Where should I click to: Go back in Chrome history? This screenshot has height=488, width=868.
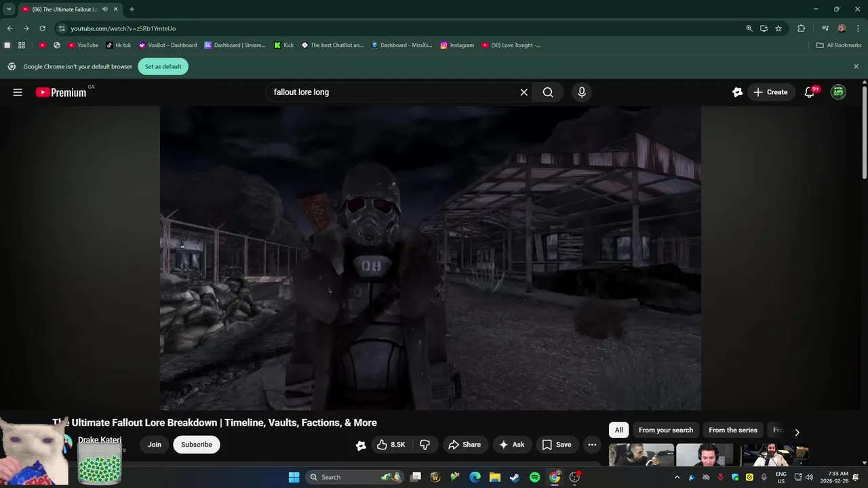(9, 28)
